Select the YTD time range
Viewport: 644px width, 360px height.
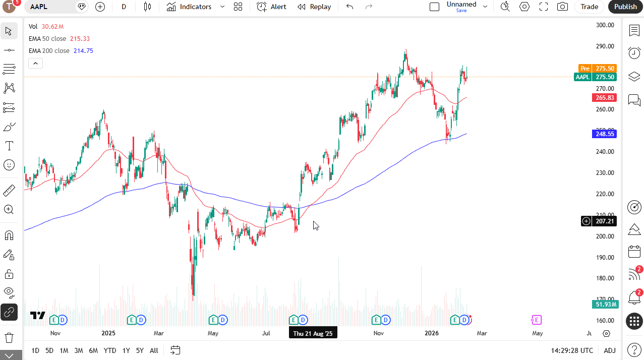click(110, 350)
